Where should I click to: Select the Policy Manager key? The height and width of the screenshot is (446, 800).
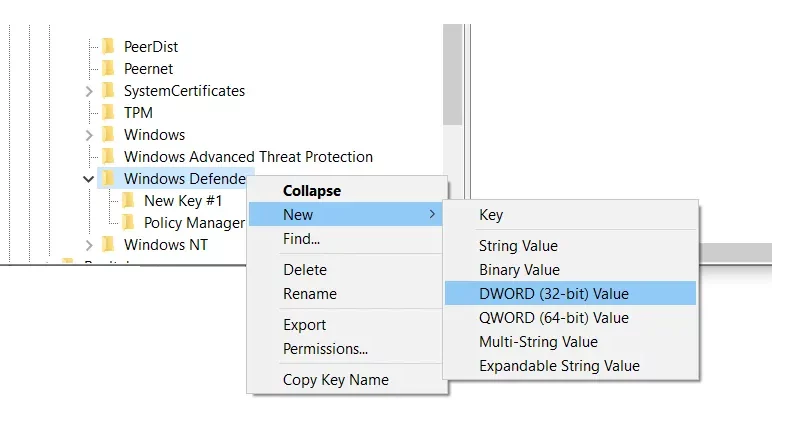click(194, 223)
